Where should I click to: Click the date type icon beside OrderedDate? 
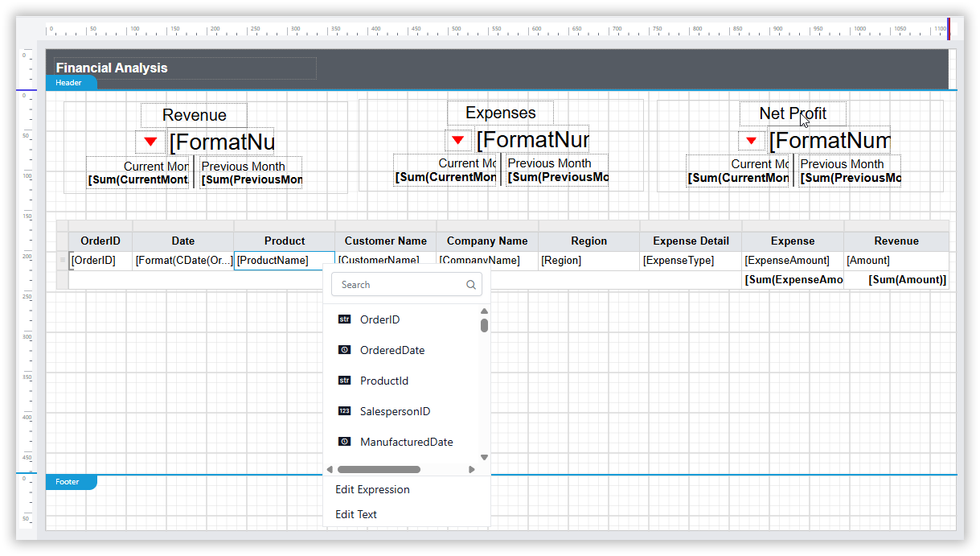coord(344,350)
